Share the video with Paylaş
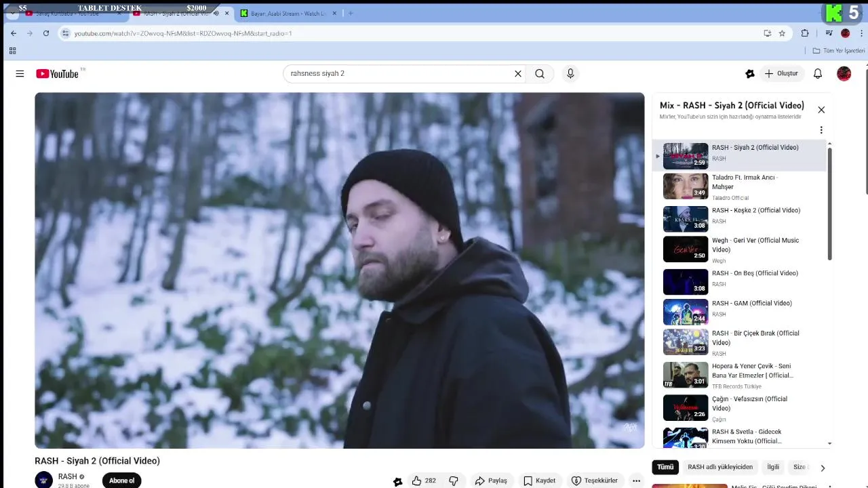The height and width of the screenshot is (488, 868). coord(491,481)
